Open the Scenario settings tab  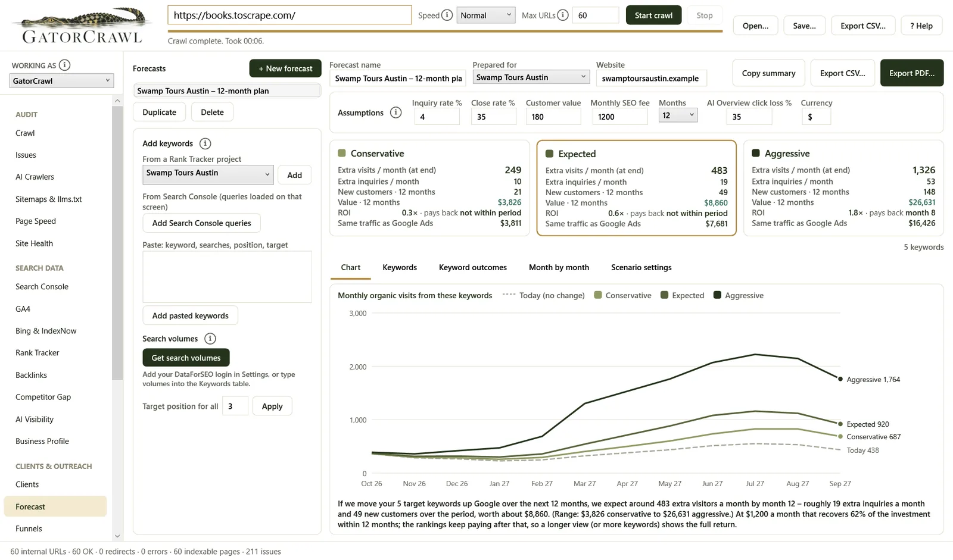pos(641,268)
